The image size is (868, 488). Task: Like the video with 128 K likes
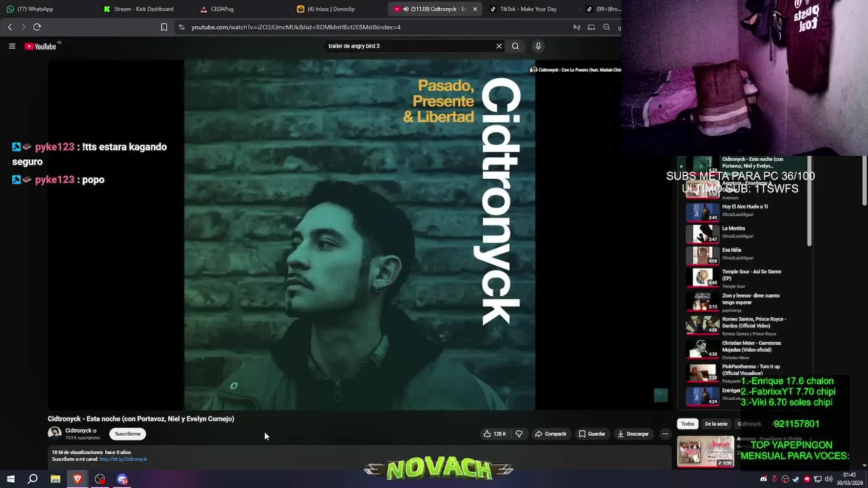click(x=495, y=434)
